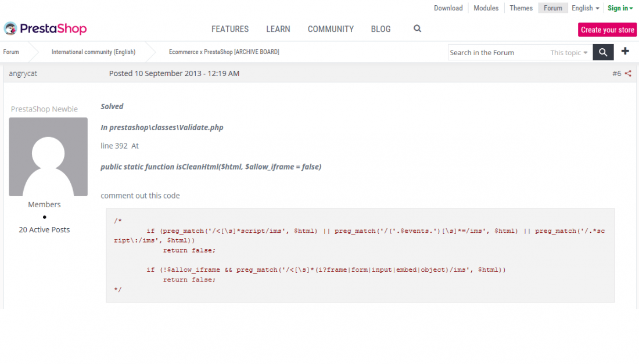Click the 'comment out this code' text
Viewport: 639px width, 364px height.
tap(140, 196)
